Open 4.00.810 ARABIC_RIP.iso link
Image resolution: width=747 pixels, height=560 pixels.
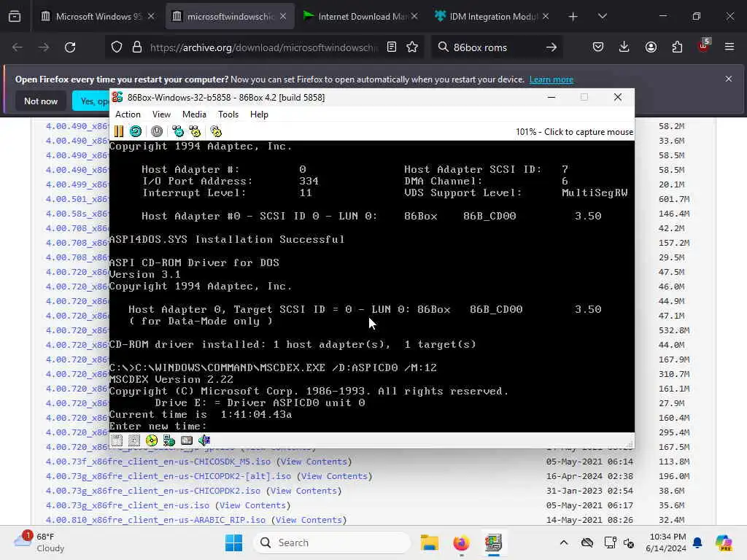click(x=155, y=520)
